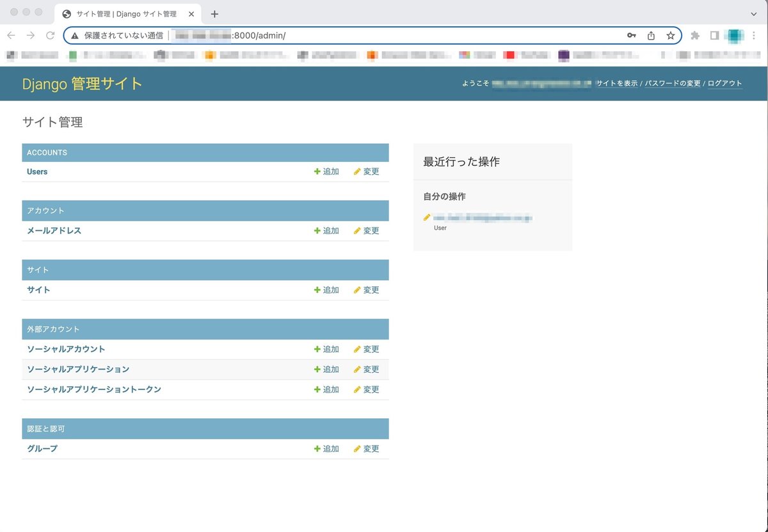The height and width of the screenshot is (532, 768).
Task: Click the Django 管理サイト header title
Action: (83, 84)
